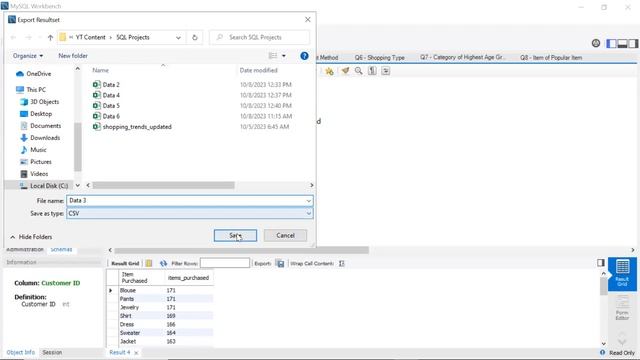
Task: Switch to the Q7 - Category of Highest Age tab
Action: pos(463,57)
